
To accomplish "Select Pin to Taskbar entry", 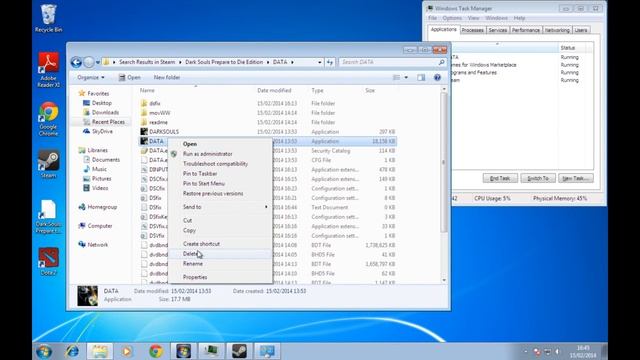I will pos(220,173).
